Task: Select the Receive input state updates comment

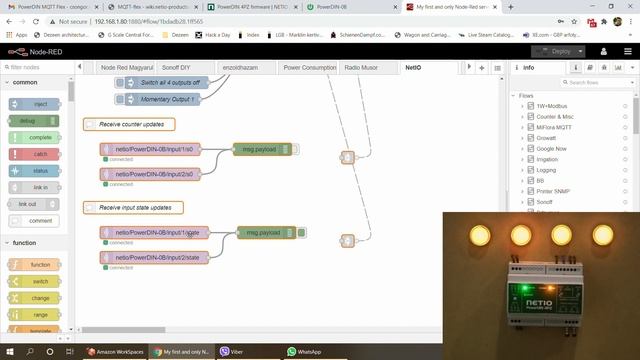Action: 133,208
